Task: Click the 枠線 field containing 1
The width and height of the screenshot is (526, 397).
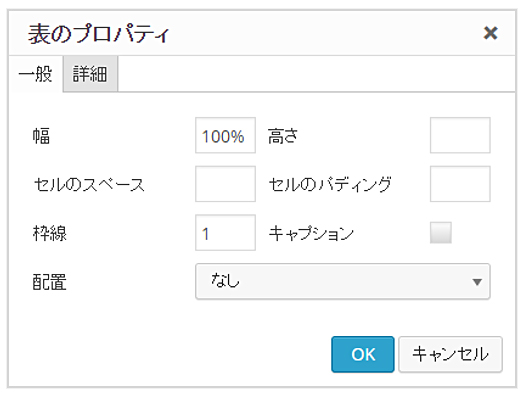Action: (225, 233)
